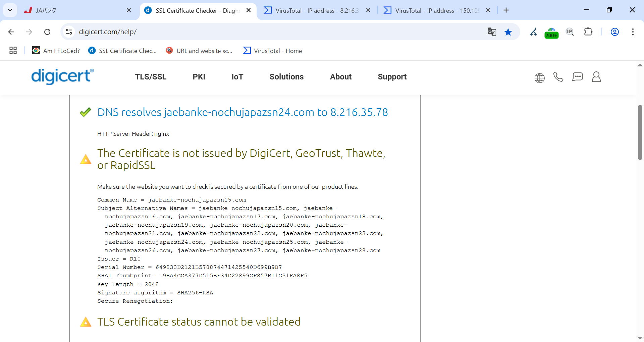Click the 'Issuer = R10' line
Screen dimensions: 644x342
pos(119,259)
